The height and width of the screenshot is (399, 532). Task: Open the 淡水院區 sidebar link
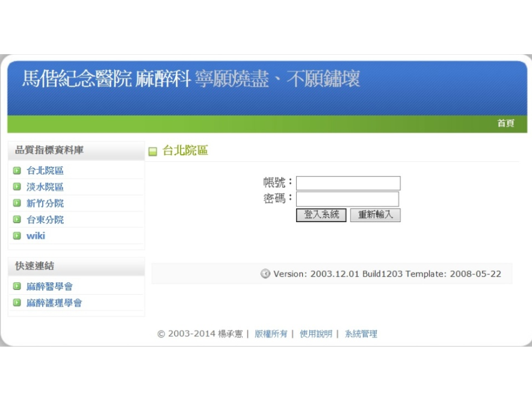[x=45, y=187]
